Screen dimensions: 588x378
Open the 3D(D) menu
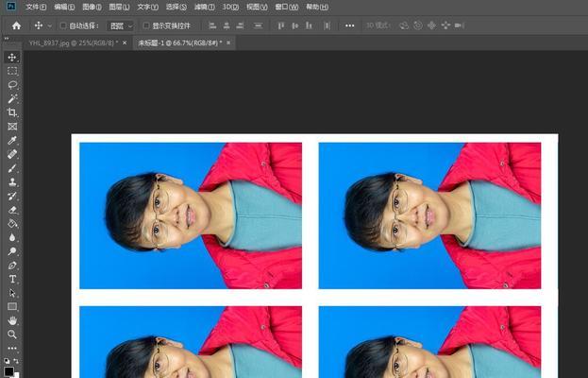click(230, 7)
